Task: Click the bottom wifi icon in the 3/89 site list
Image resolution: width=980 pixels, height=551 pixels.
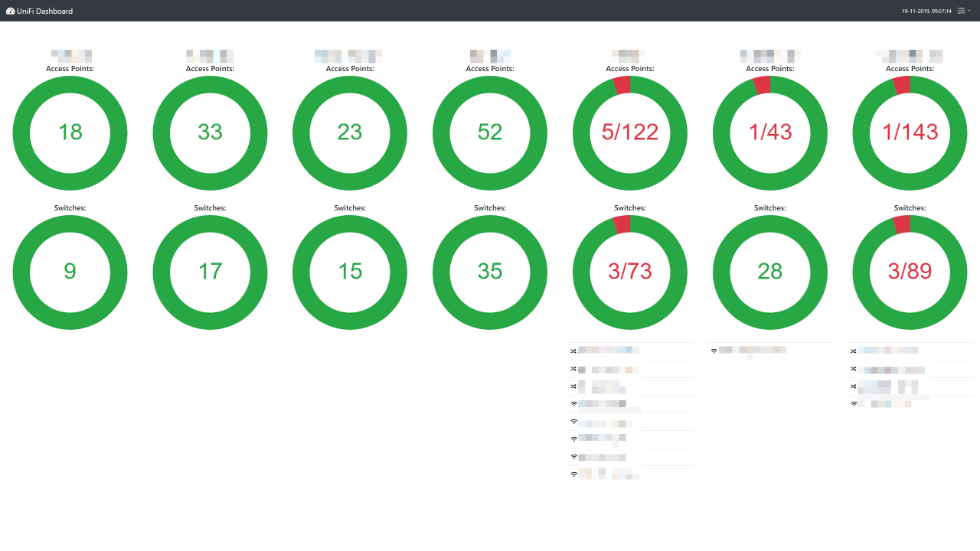Action: (x=854, y=403)
